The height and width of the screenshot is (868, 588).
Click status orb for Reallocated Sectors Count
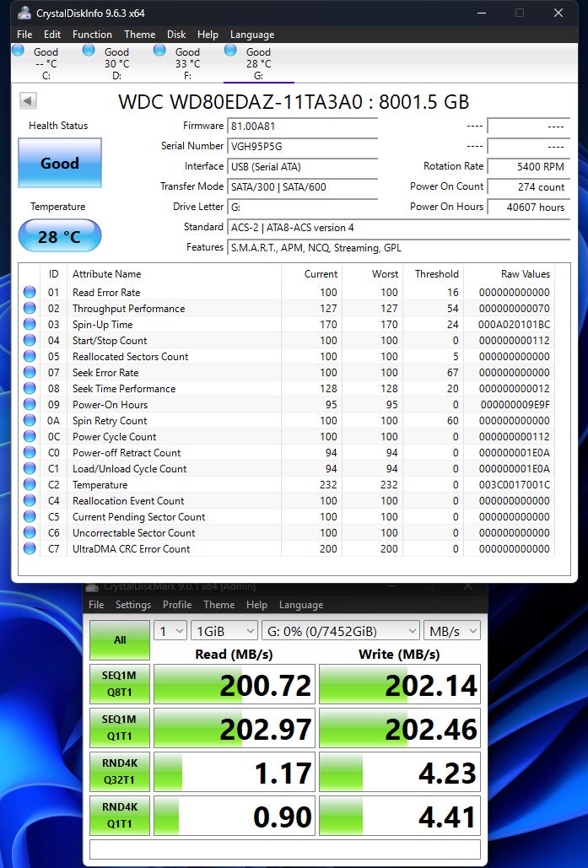[x=30, y=356]
